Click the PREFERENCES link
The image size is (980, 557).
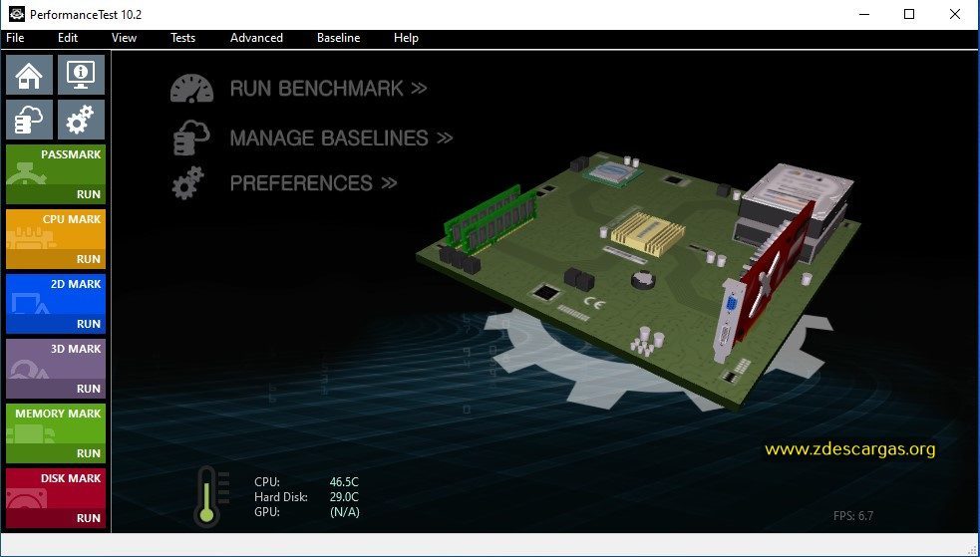pyautogui.click(x=313, y=183)
